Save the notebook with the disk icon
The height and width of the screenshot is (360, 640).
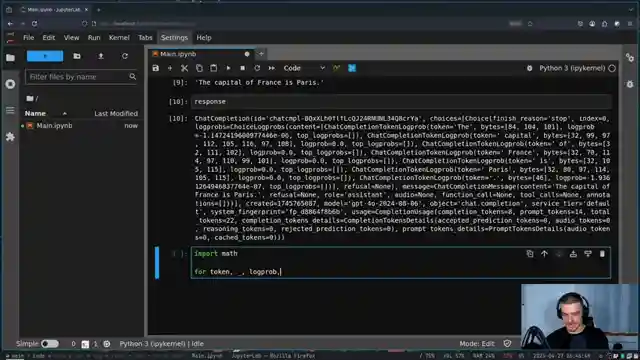tap(156, 68)
